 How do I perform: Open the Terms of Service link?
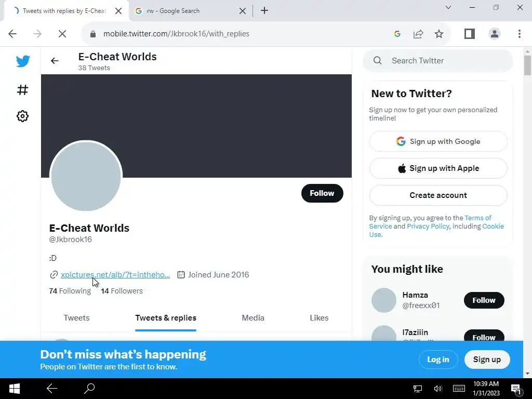[x=478, y=218]
